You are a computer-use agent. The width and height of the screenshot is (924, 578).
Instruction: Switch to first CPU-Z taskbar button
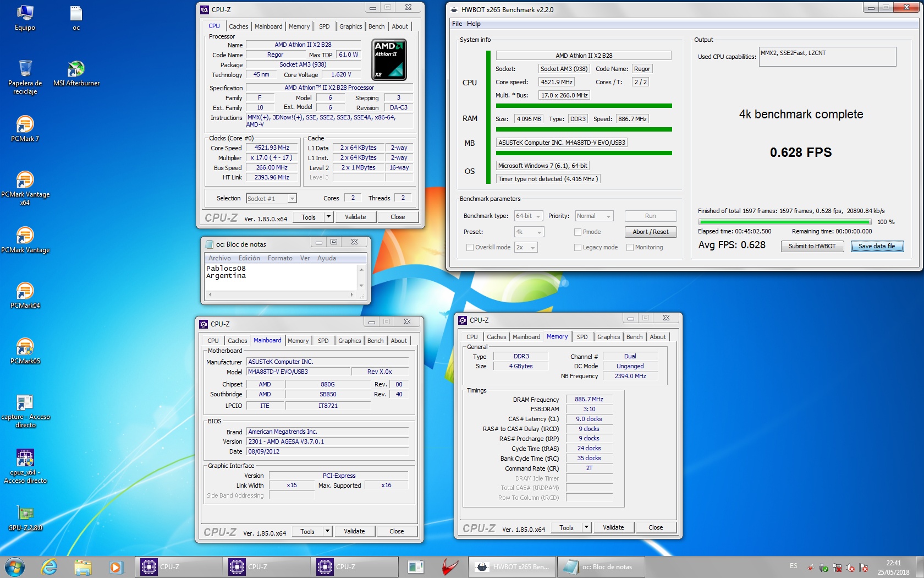pos(178,566)
